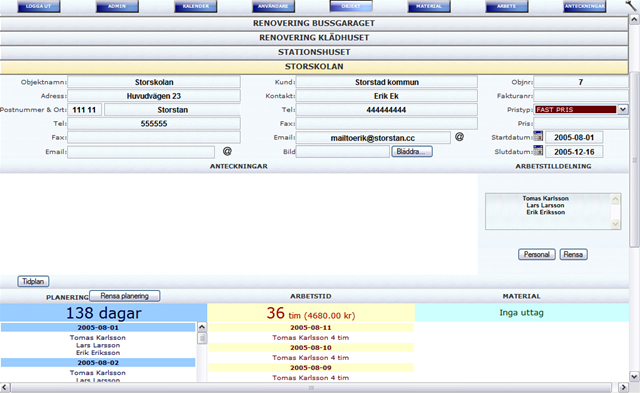Switch to the Kalender menu
This screenshot has width=640, height=393.
point(196,6)
